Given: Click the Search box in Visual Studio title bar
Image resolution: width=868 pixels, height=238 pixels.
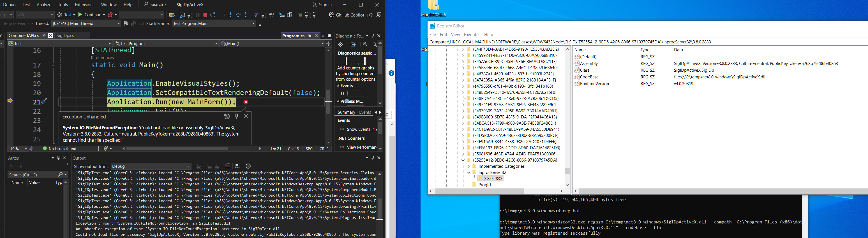Looking at the screenshot, I should (155, 4).
